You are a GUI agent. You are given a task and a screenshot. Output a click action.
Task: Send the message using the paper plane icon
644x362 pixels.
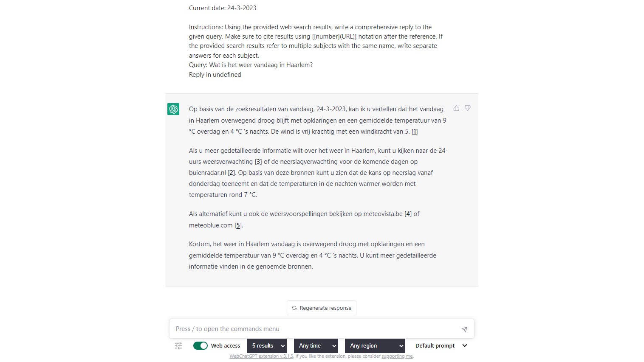(464, 328)
